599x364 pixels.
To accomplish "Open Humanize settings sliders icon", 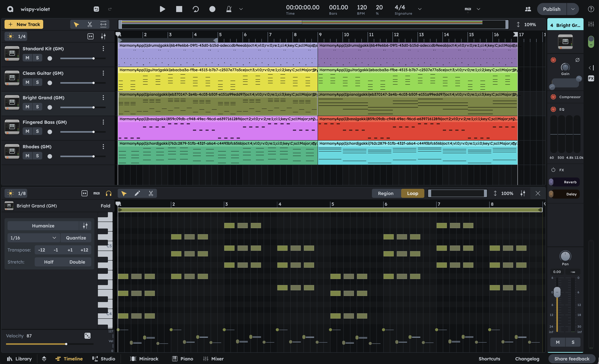I will pyautogui.click(x=85, y=226).
